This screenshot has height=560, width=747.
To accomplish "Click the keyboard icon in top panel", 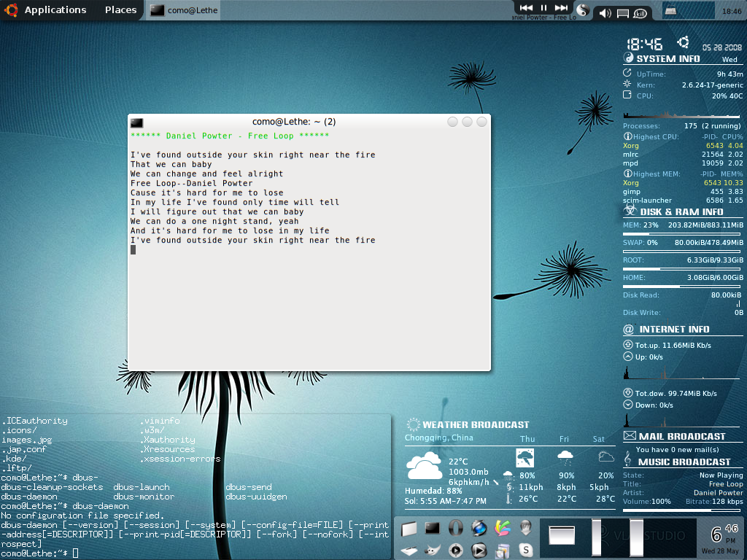I will pos(671,10).
